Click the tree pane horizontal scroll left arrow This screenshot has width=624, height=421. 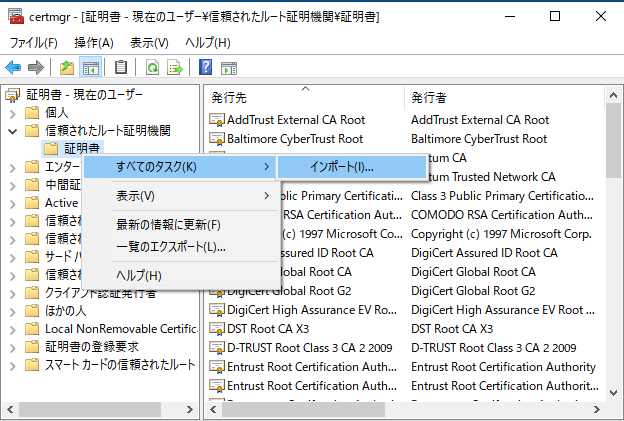click(x=10, y=409)
